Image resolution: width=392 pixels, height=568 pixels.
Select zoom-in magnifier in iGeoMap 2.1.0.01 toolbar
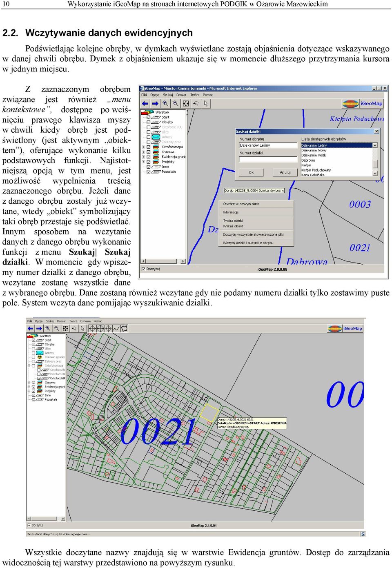tap(48, 328)
